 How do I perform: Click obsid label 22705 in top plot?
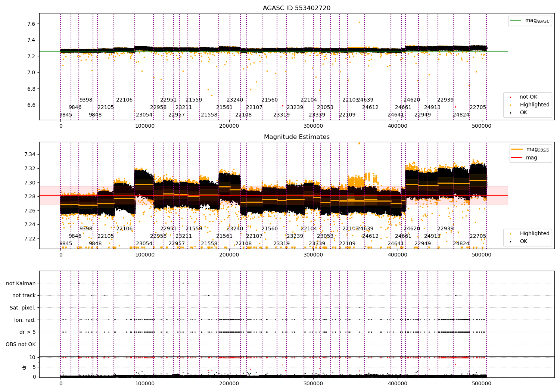[478, 108]
